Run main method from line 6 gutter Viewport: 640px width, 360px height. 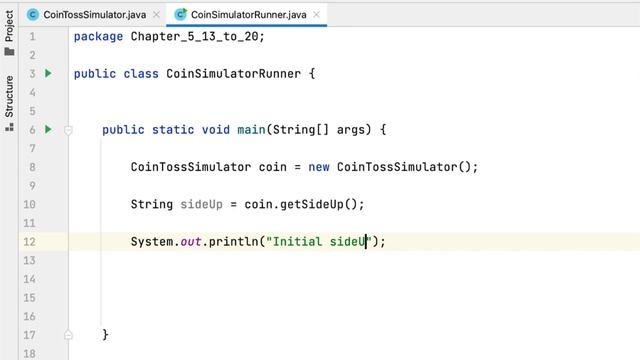(48, 129)
